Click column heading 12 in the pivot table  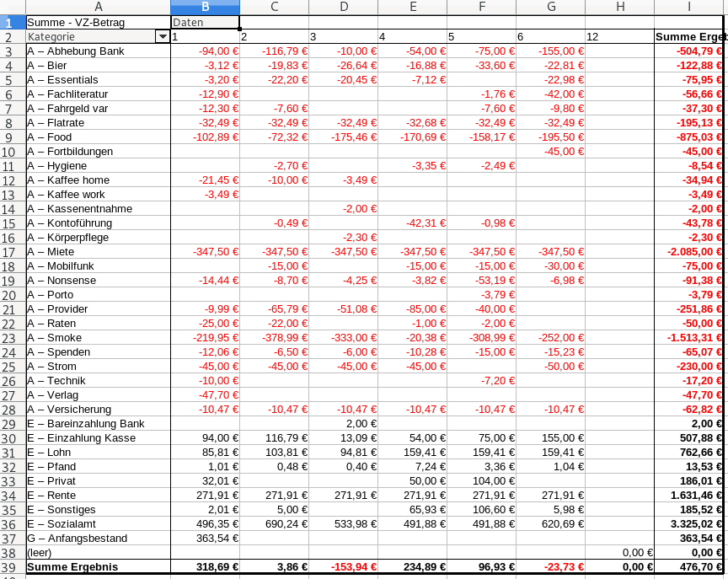619,37
